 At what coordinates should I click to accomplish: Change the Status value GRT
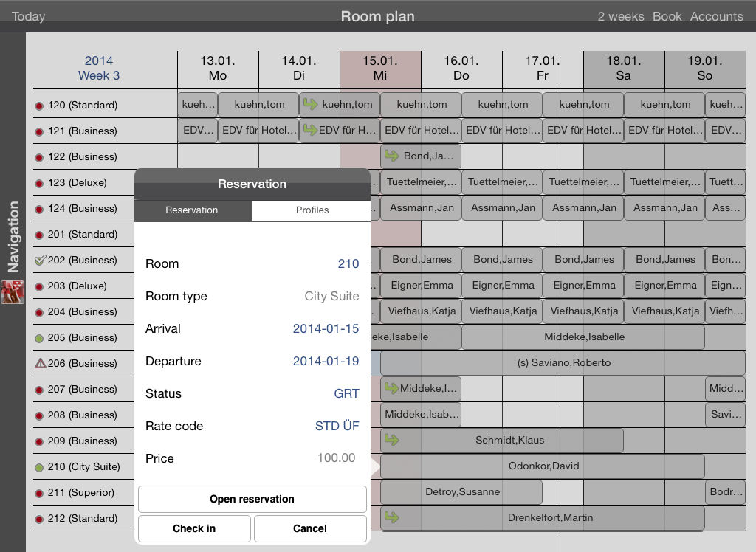pyautogui.click(x=347, y=394)
